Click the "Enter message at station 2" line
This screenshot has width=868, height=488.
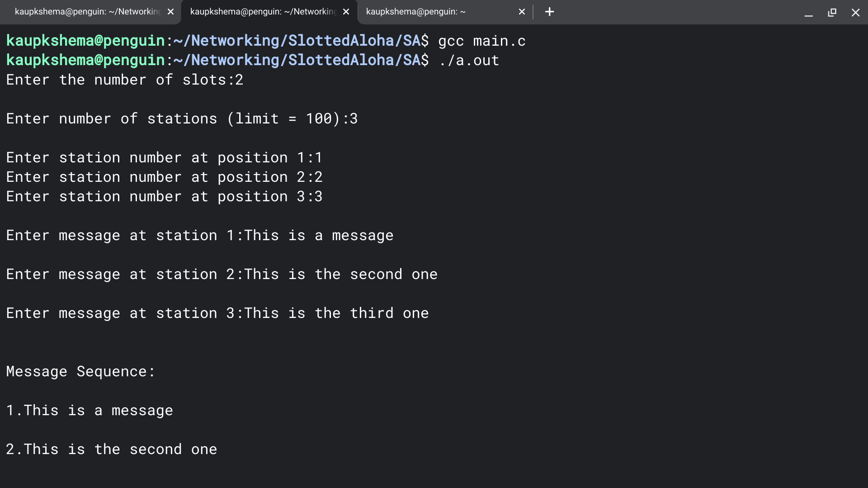222,275
